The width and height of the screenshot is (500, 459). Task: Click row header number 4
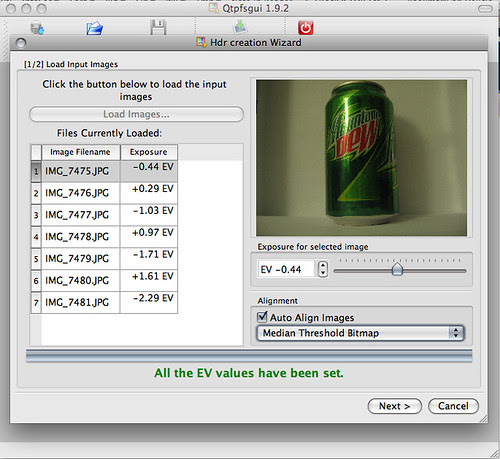click(x=36, y=237)
